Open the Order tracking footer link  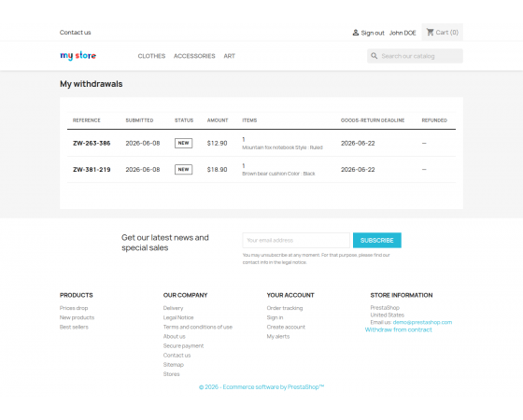coord(285,308)
